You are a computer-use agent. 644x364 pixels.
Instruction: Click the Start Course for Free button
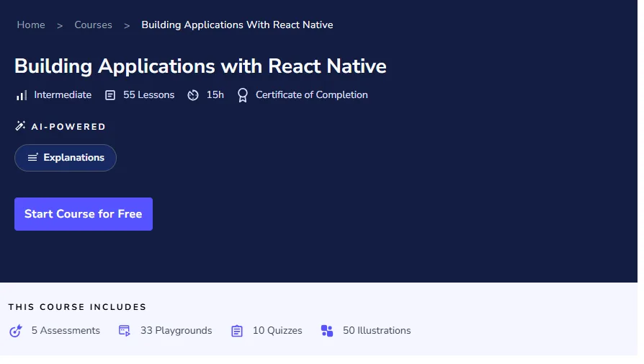[84, 214]
